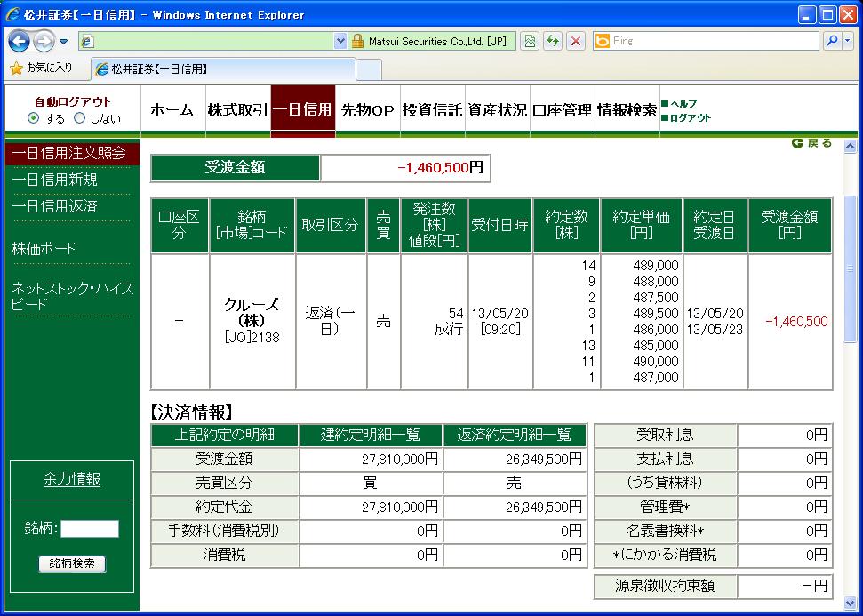Click the 返済(一日) transaction type cell
863x616 pixels.
(x=331, y=322)
